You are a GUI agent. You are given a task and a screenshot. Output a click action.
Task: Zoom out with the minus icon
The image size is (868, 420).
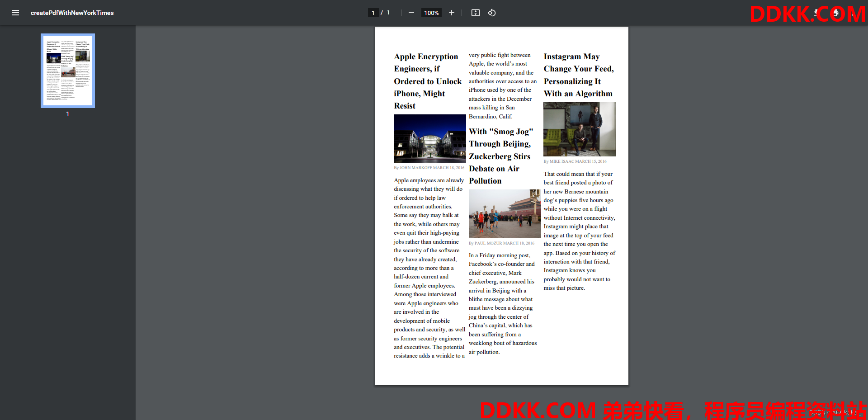411,13
